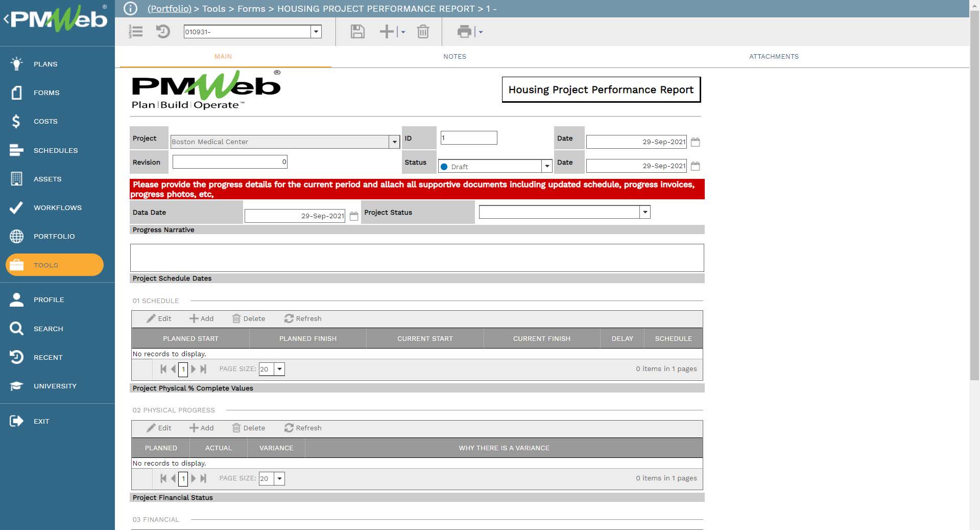Click Edit in the 01 Schedule grid
Viewport: 980px width, 530px height.
(159, 318)
